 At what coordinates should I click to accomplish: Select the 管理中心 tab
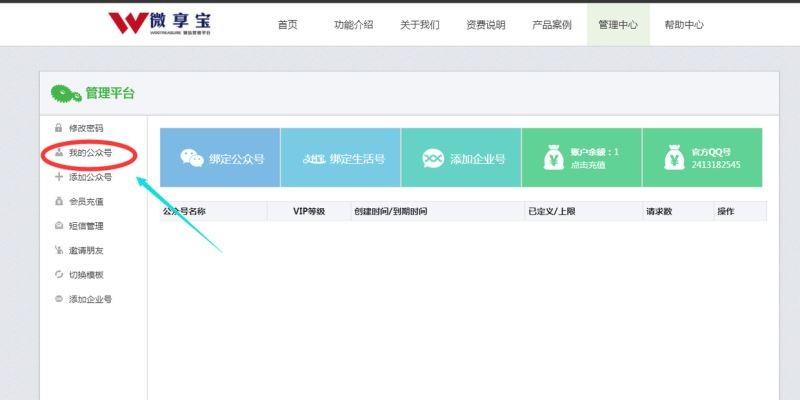pos(618,24)
